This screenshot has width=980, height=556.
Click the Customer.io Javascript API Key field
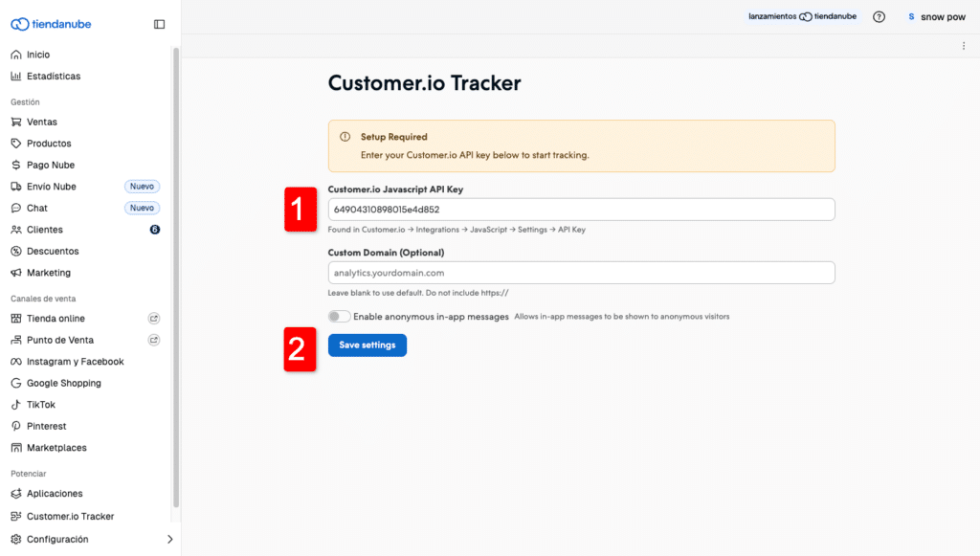point(581,210)
